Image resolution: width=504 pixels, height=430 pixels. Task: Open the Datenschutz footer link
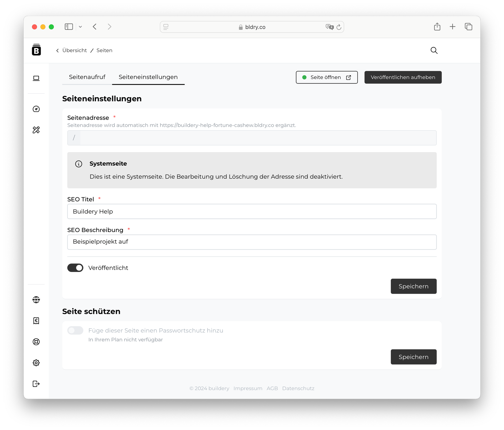coord(298,388)
